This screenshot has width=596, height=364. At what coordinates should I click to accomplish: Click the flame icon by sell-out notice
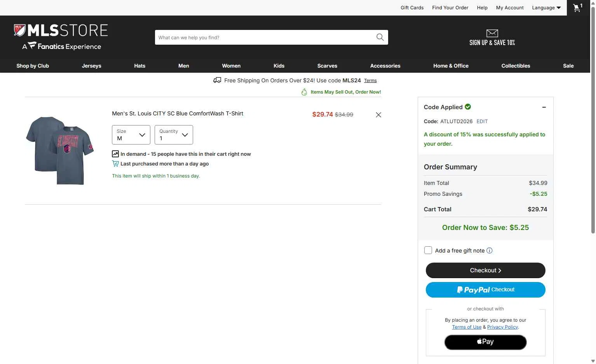tap(304, 92)
